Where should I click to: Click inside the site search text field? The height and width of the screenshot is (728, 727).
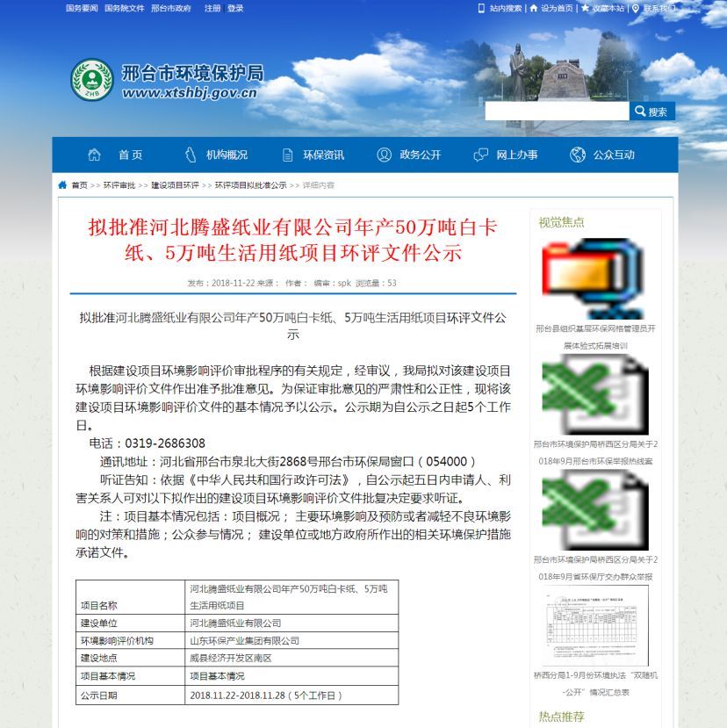tap(557, 112)
